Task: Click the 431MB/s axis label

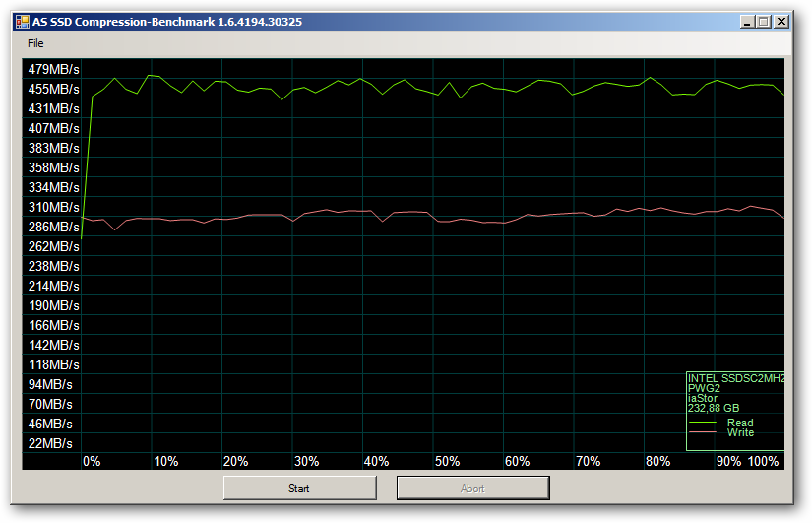Action: point(54,109)
